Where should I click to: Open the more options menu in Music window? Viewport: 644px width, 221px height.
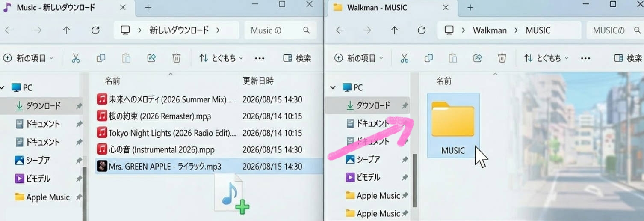click(260, 58)
